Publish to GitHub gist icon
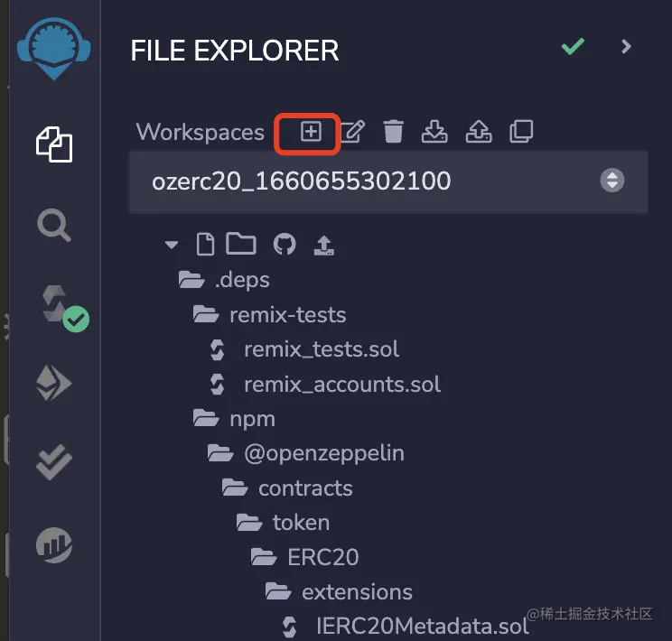 pos(285,245)
